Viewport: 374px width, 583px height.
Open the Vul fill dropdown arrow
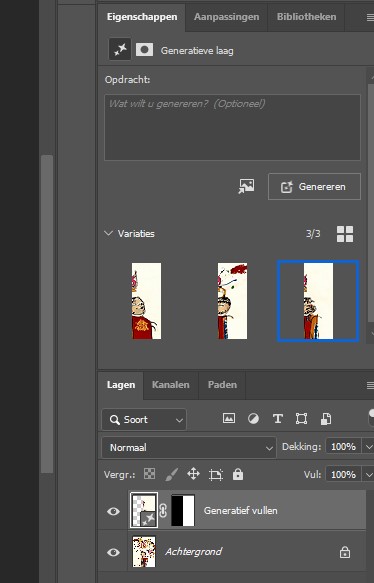368,474
